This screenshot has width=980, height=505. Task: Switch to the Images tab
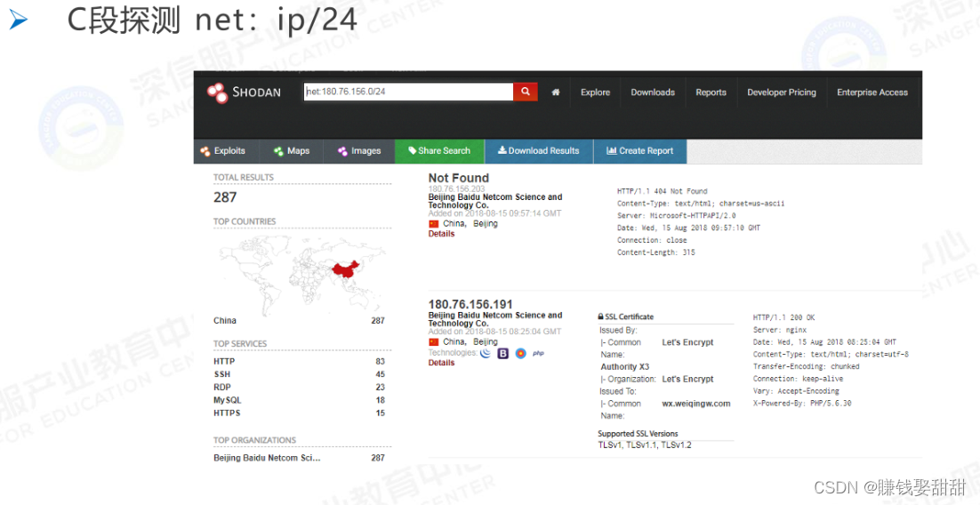click(358, 150)
